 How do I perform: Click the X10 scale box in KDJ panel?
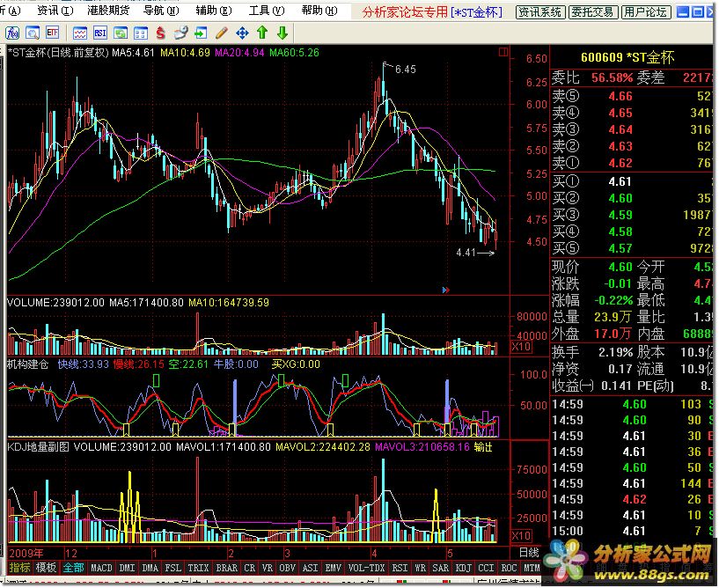point(521,536)
